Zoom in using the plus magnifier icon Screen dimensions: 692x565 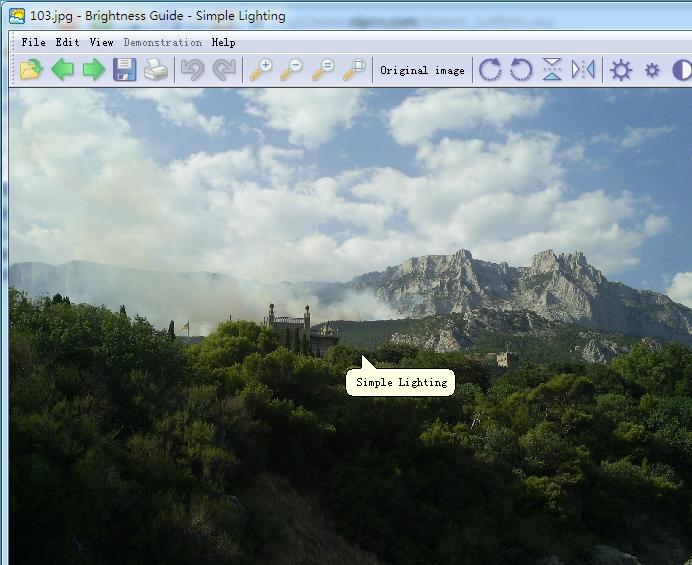[261, 70]
